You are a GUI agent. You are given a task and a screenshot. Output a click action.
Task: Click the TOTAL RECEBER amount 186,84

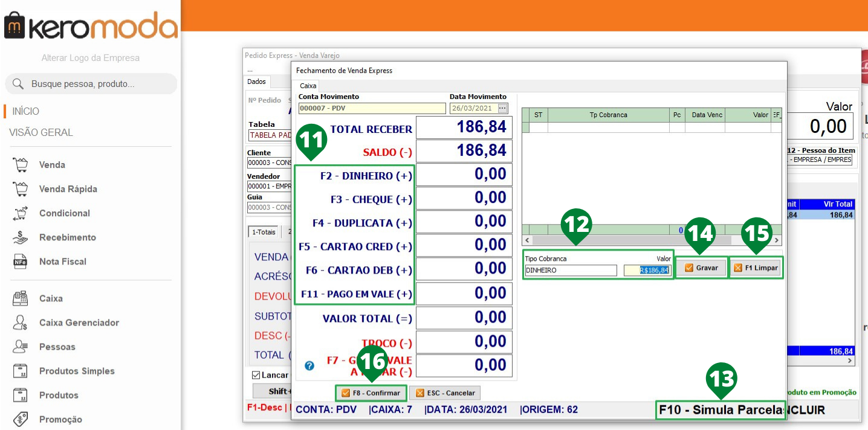coord(464,128)
